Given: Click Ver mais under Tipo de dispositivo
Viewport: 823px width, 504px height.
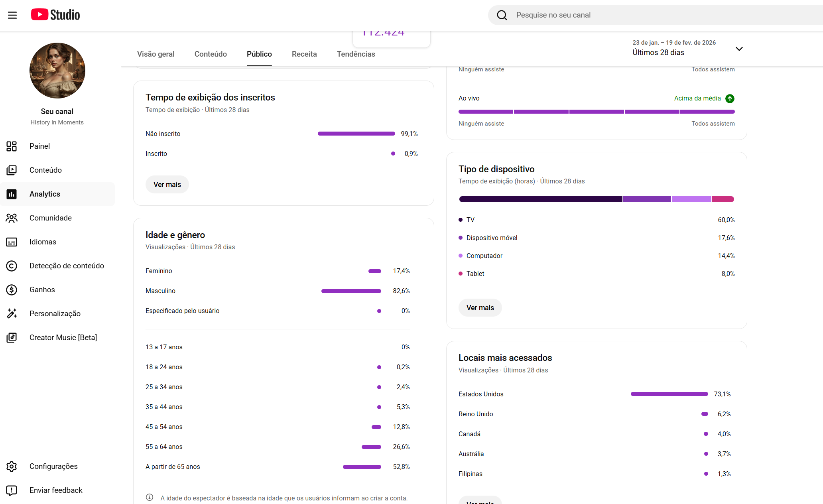Looking at the screenshot, I should (480, 308).
